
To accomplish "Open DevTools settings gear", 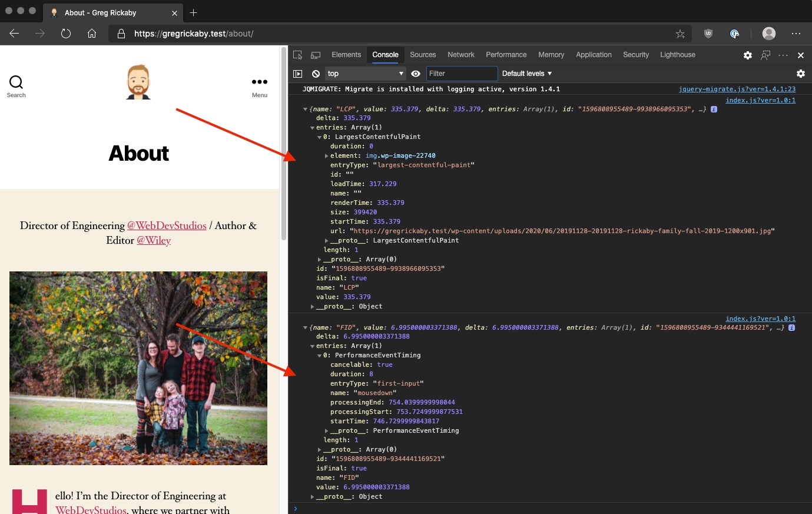I will coord(748,55).
